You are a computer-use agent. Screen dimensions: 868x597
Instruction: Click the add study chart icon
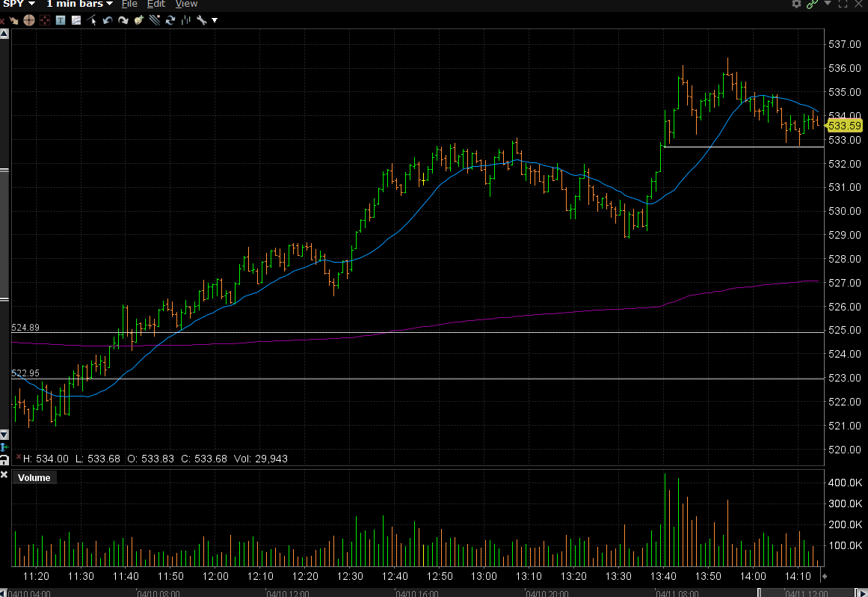76,20
